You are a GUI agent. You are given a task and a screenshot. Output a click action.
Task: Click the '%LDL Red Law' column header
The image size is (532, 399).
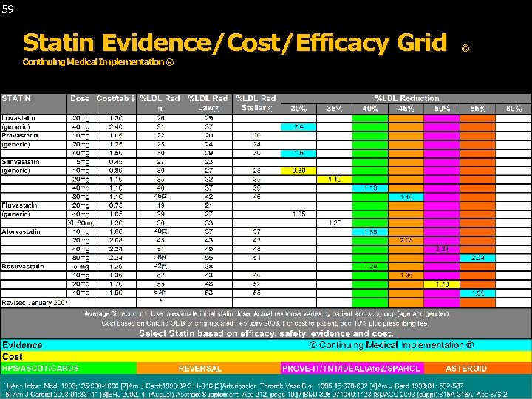coord(208,103)
